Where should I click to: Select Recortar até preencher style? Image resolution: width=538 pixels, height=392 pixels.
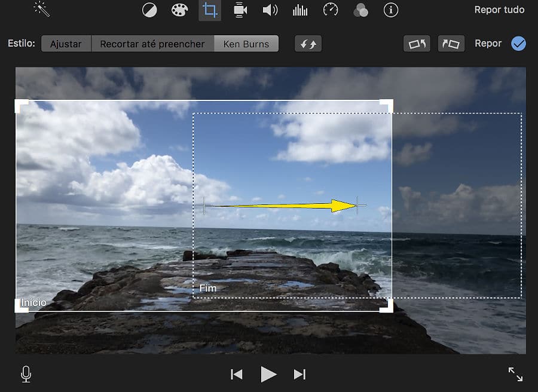point(152,44)
